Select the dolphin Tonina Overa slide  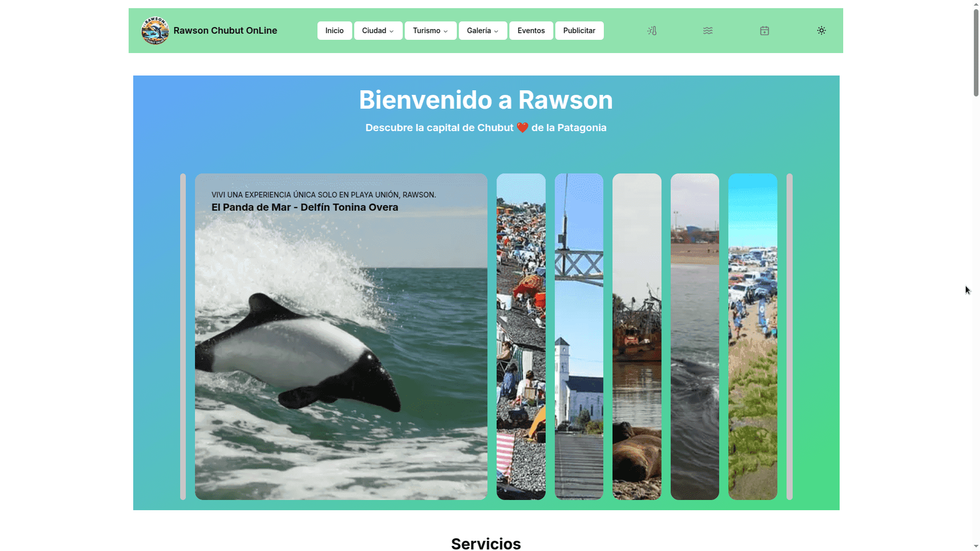tap(341, 337)
